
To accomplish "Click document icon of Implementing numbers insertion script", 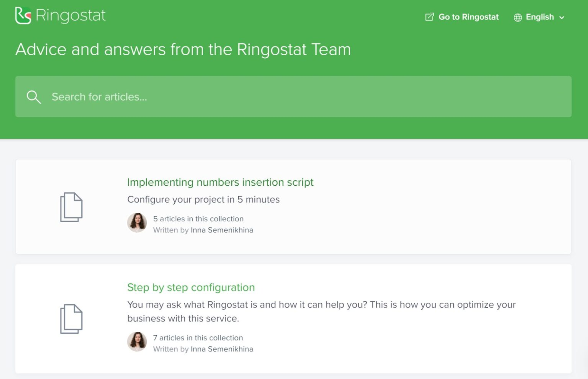I will pos(71,207).
